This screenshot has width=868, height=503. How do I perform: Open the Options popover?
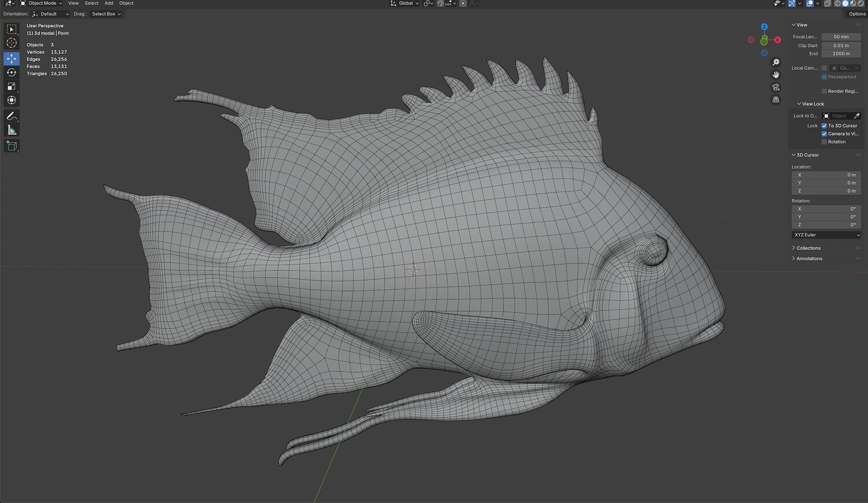(x=857, y=14)
